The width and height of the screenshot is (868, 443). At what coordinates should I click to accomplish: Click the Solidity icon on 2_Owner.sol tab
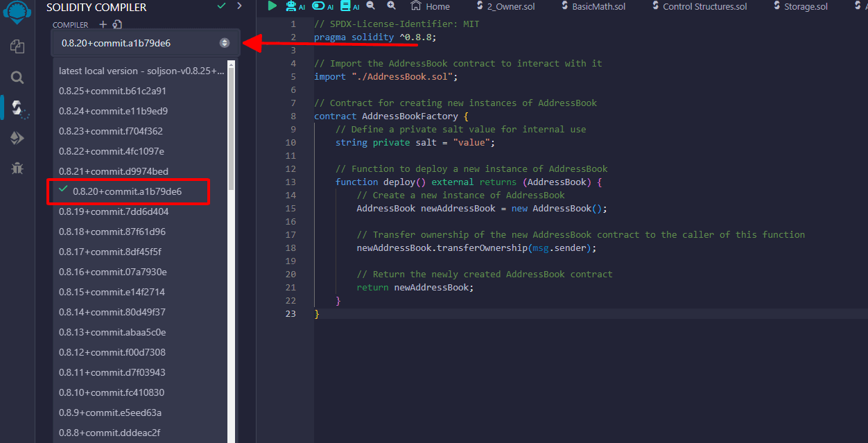click(479, 6)
